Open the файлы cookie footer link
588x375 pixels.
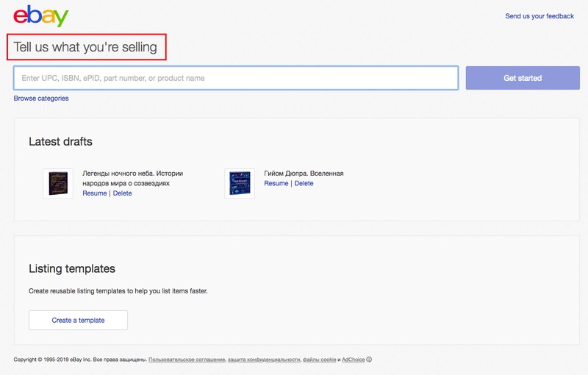point(320,360)
